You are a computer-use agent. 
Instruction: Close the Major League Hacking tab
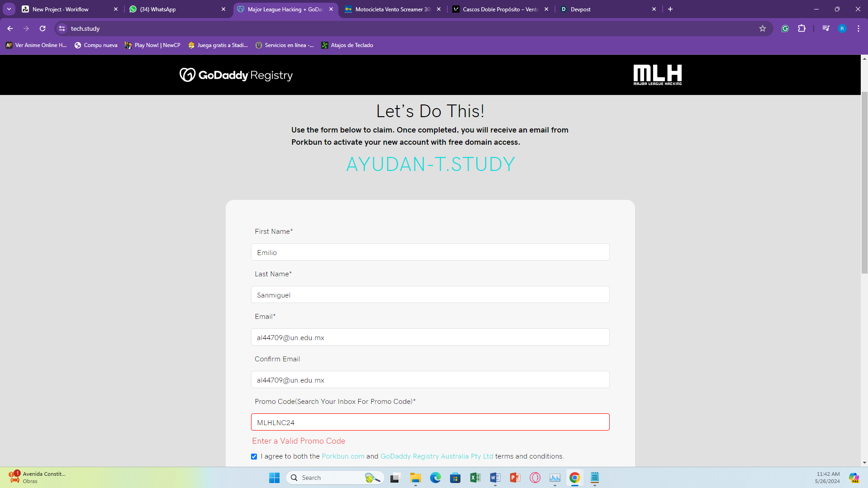point(331,9)
